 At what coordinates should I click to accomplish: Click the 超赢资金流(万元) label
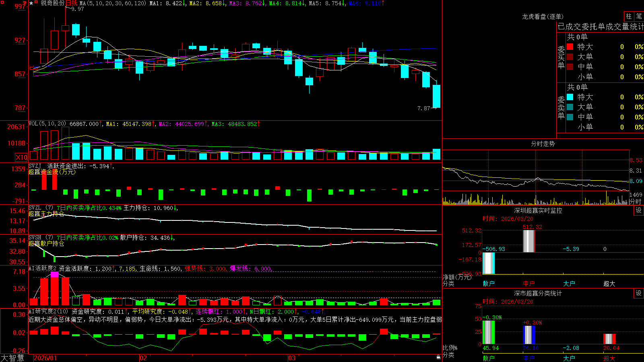(x=52, y=172)
